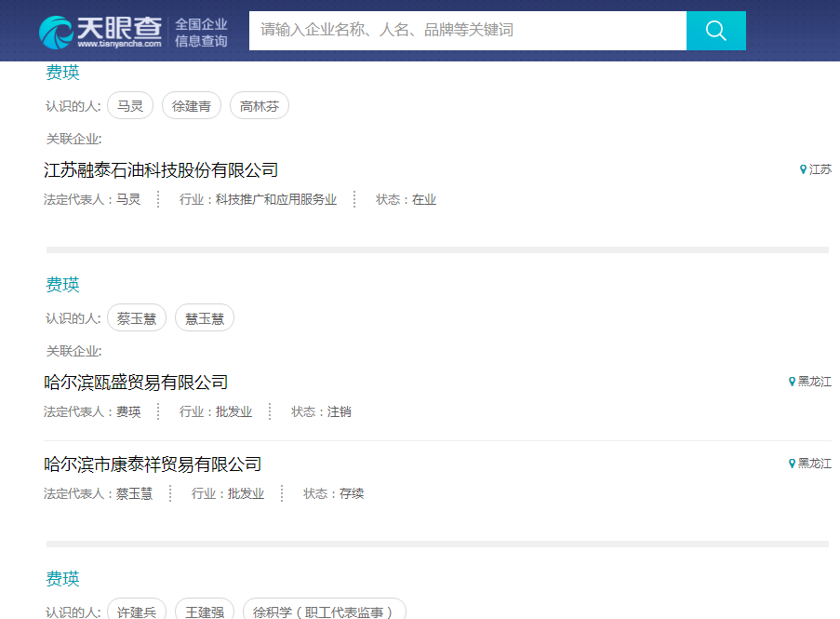Image resolution: width=840 pixels, height=619 pixels.
Task: Select the 马灵 acquaintance tag
Action: (130, 106)
